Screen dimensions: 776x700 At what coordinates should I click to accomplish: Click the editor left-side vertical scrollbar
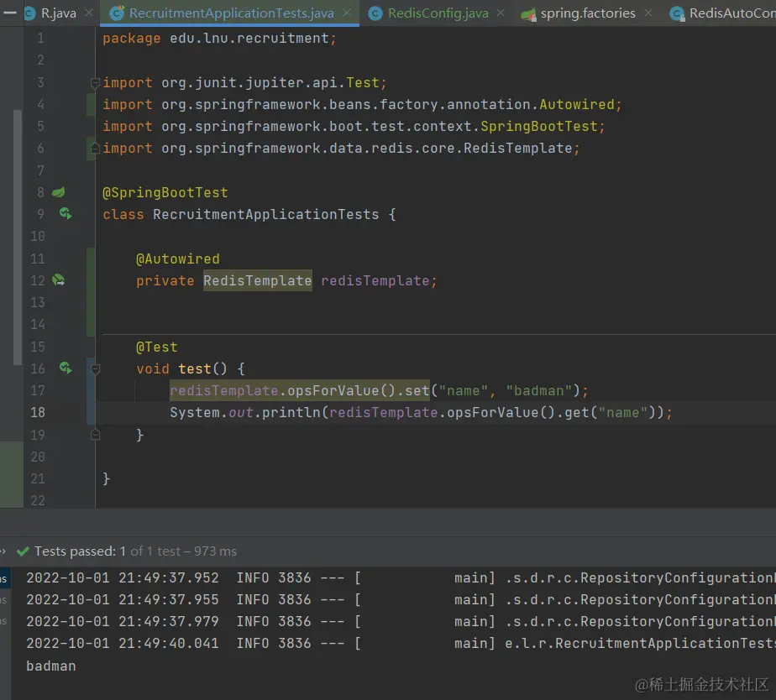click(x=18, y=237)
